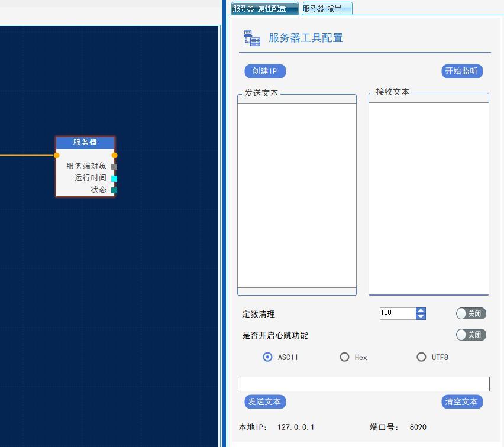Enable the heartbeat 心跳功能 switch
This screenshot has width=504, height=447.
[470, 335]
